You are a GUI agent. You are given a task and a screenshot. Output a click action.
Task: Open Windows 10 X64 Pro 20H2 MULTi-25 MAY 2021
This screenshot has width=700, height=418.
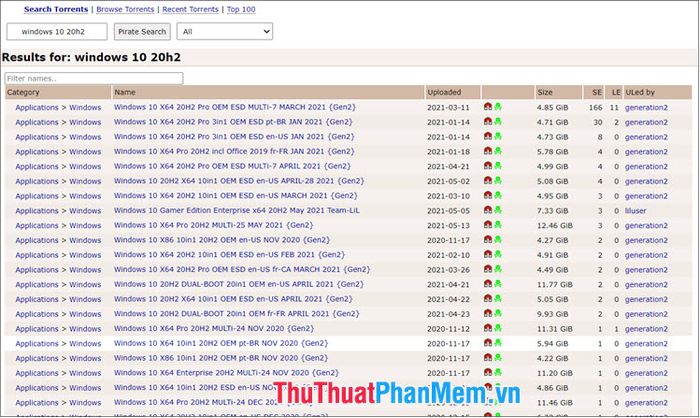click(x=213, y=225)
